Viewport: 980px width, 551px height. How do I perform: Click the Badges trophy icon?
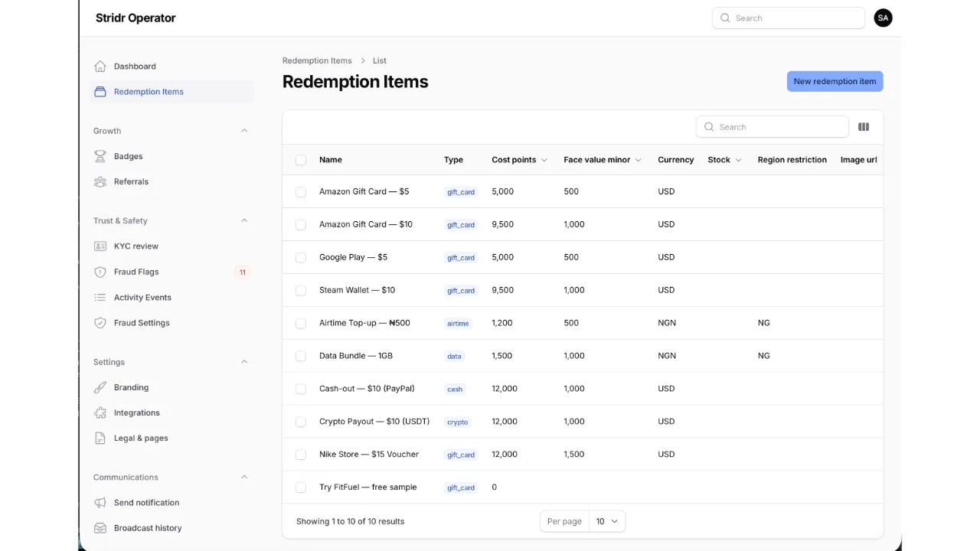(100, 156)
